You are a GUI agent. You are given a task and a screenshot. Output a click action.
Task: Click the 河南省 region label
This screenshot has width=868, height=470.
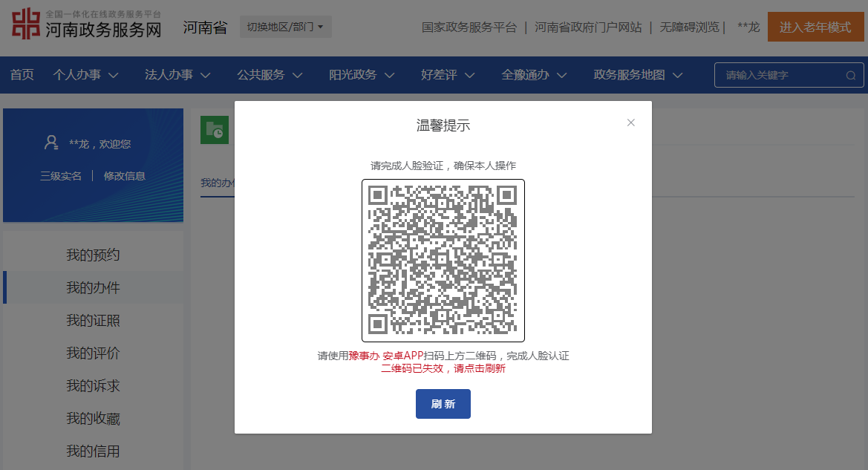[x=206, y=27]
